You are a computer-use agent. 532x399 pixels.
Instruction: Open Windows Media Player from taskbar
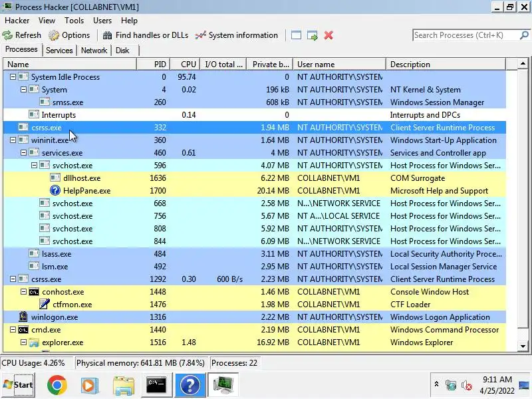tap(90, 385)
